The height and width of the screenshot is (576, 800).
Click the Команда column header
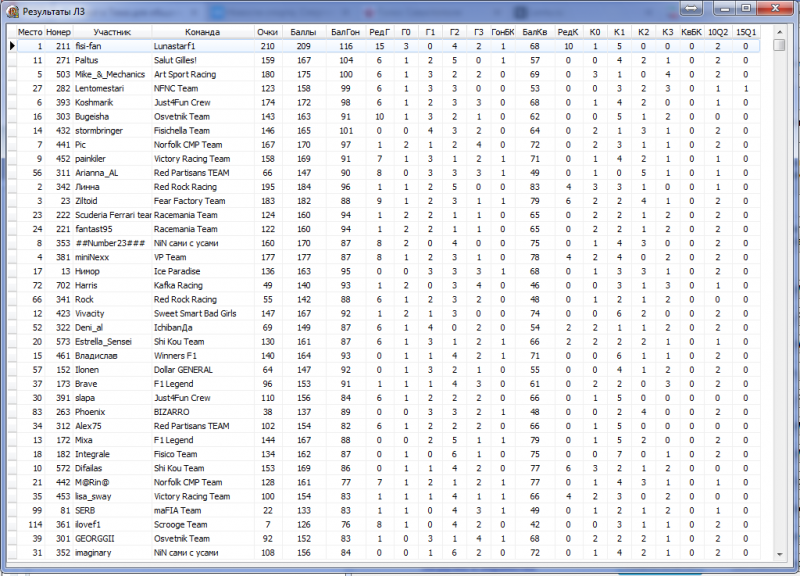202,32
